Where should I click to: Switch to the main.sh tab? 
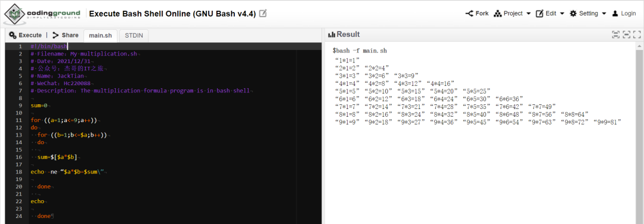(x=101, y=36)
